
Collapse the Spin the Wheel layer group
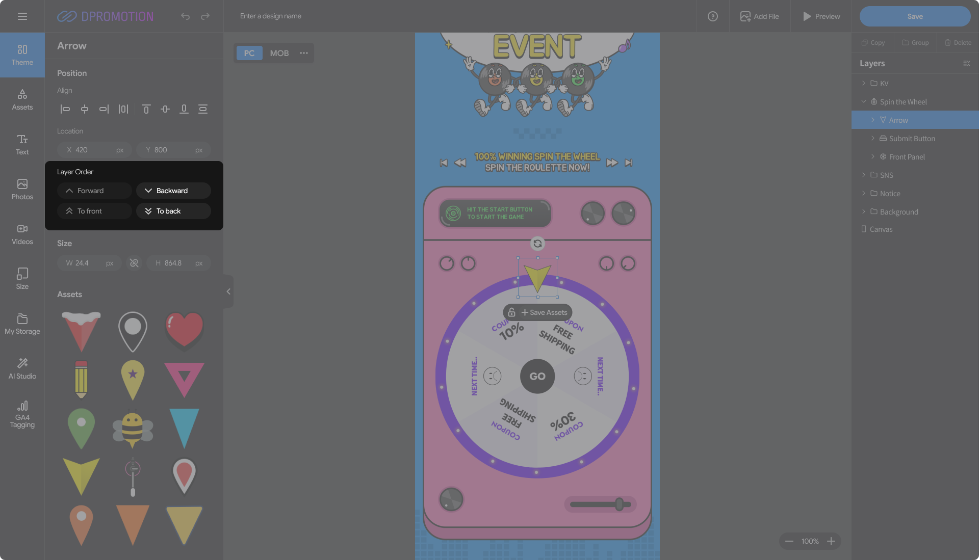coord(863,102)
